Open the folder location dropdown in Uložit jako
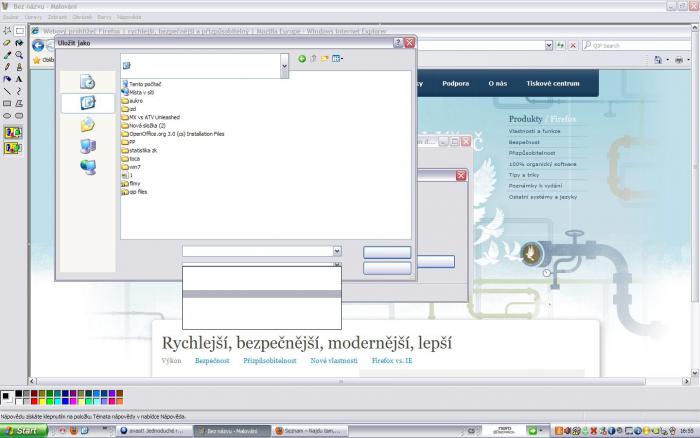Image resolution: width=700 pixels, height=438 pixels. tap(284, 66)
